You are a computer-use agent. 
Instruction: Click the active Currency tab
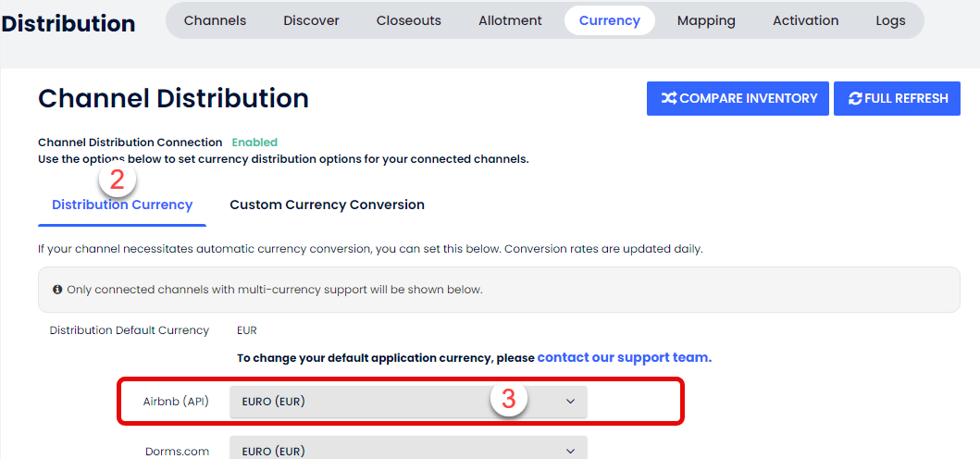[x=609, y=20]
